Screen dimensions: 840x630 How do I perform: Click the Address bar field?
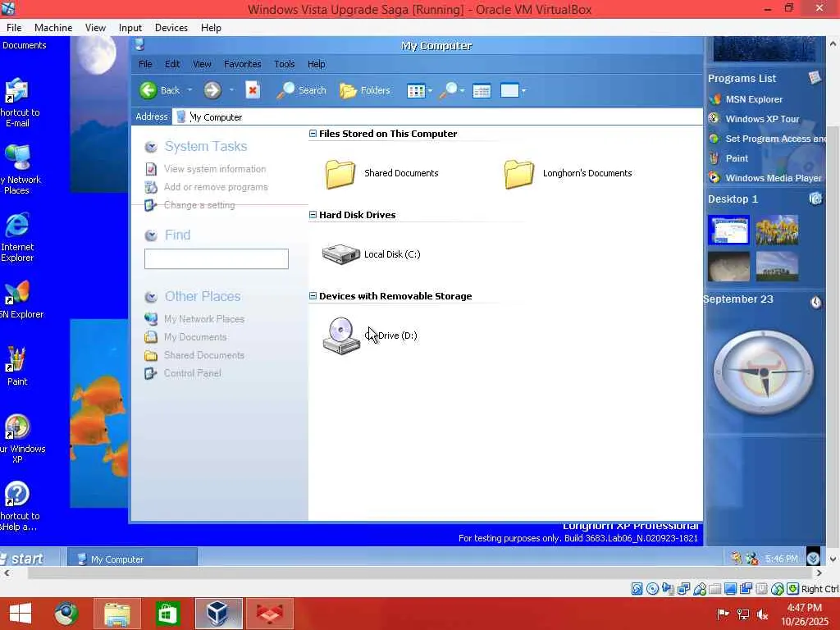(x=437, y=116)
